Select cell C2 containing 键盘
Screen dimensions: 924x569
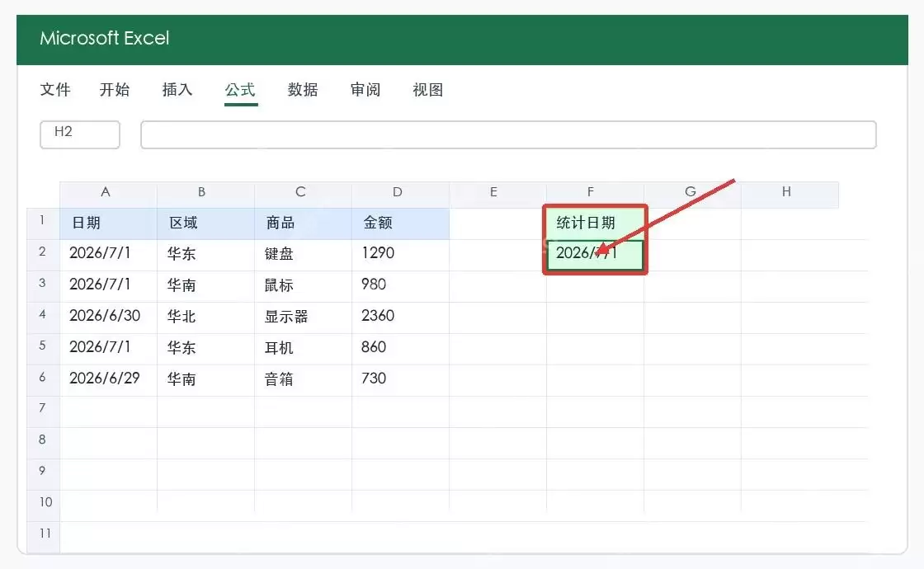(x=304, y=255)
